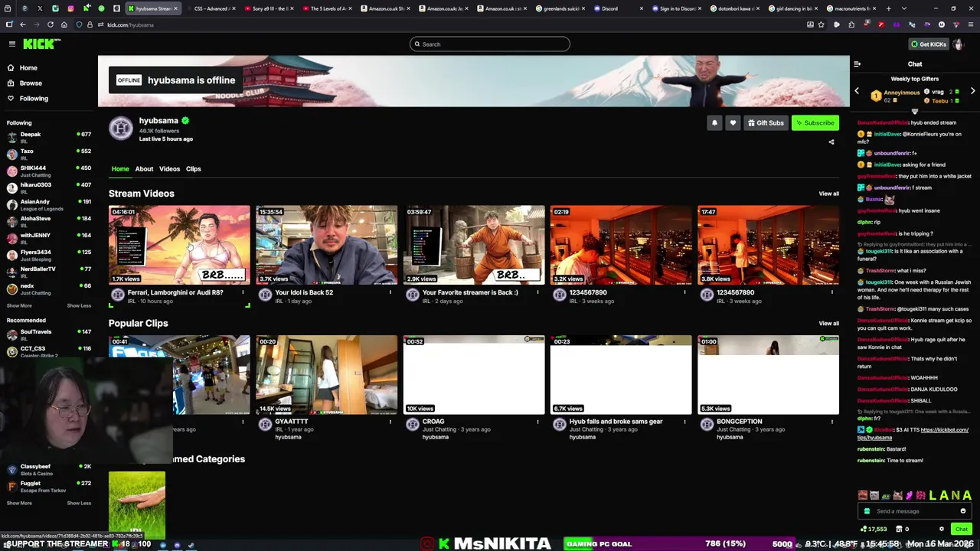Click the gift icon in chat input

point(867,511)
